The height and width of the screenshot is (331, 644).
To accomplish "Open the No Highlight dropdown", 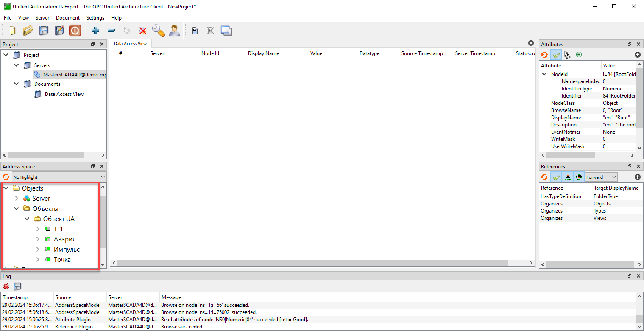I will coord(59,177).
